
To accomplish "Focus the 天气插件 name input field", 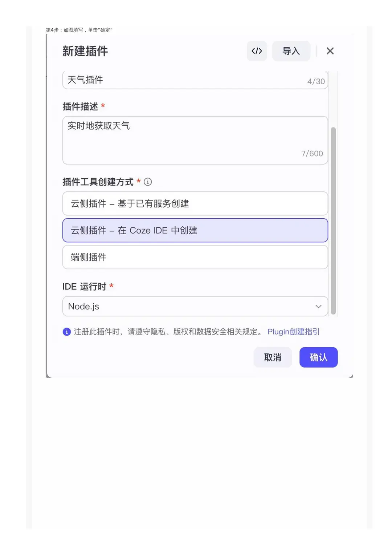I will click(x=195, y=80).
